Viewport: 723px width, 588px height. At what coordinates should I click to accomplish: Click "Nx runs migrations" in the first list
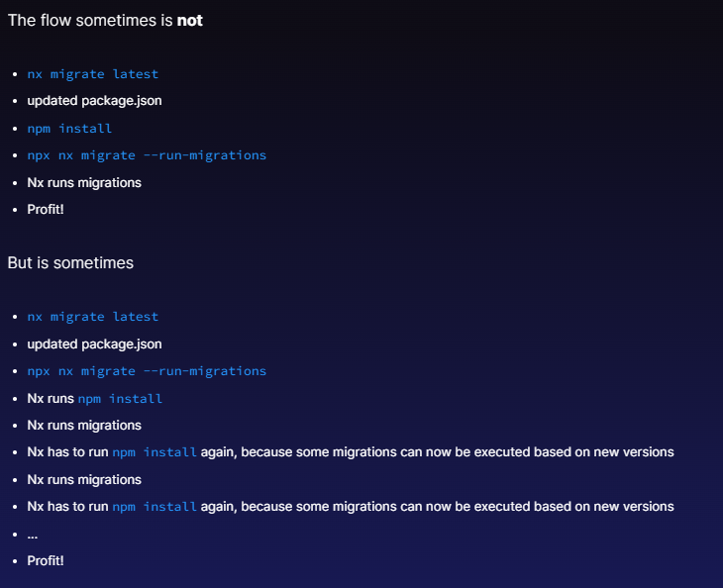84,182
